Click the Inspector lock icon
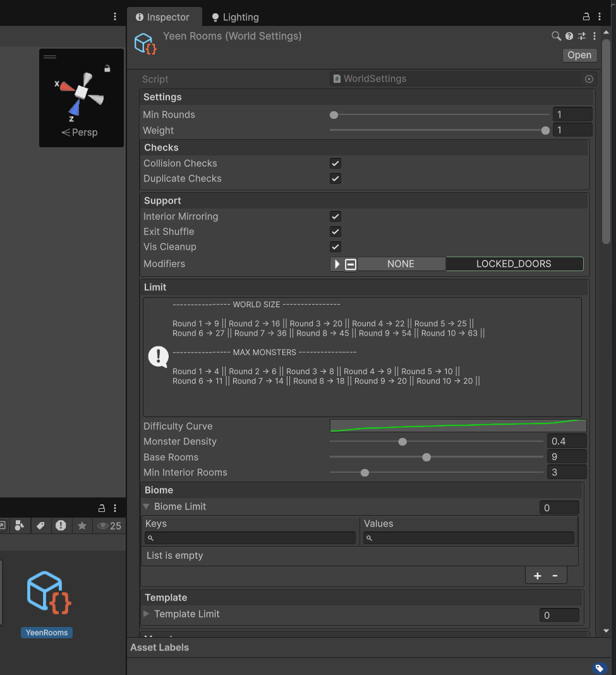Screen dimensions: 616x675 586,17
